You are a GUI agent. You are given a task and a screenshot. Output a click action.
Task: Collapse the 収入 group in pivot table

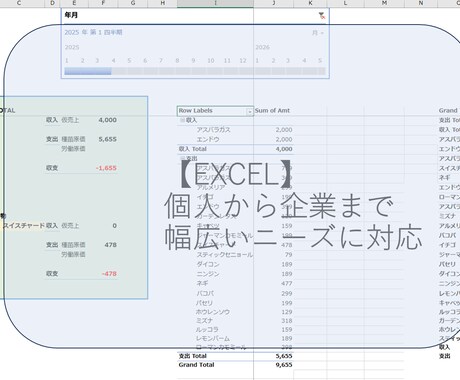coord(182,120)
